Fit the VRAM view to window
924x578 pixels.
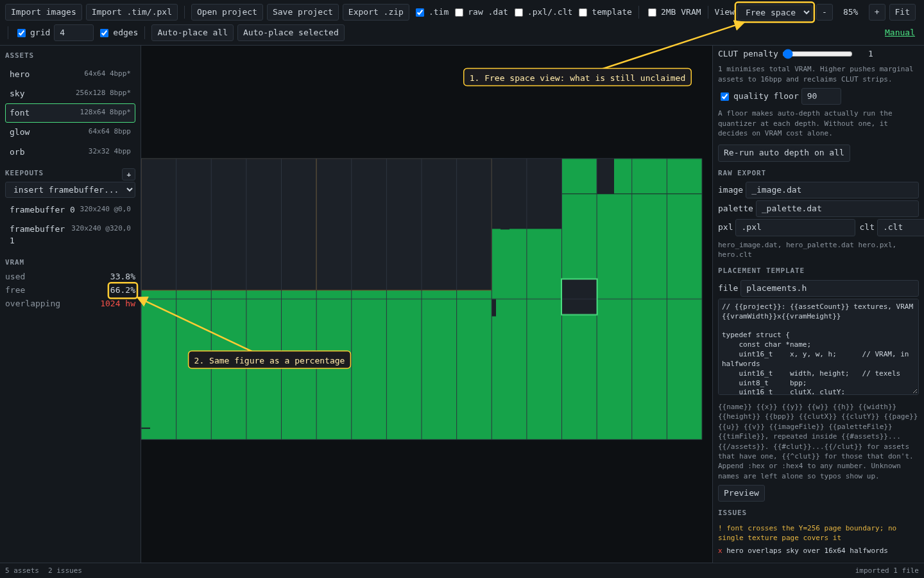click(x=902, y=12)
